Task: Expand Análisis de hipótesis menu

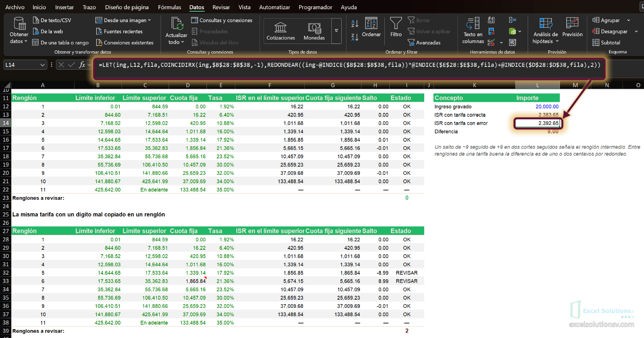Action: pos(546,31)
